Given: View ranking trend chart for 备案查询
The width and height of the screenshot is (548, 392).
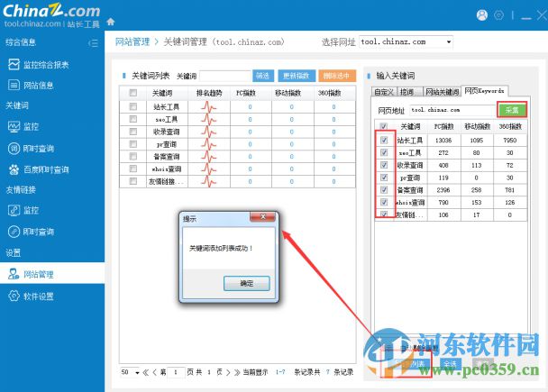Looking at the screenshot, I should 208,157.
